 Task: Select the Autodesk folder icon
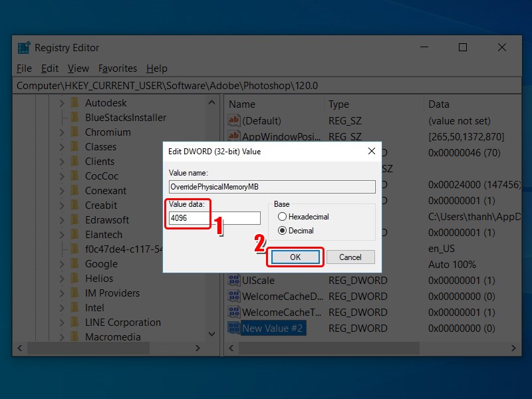[x=75, y=103]
